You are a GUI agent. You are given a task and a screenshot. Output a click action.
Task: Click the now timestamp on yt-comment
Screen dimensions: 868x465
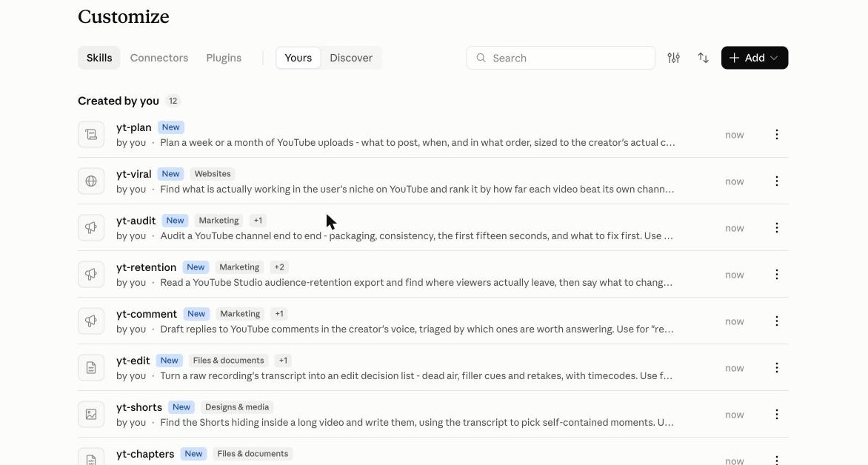click(735, 321)
